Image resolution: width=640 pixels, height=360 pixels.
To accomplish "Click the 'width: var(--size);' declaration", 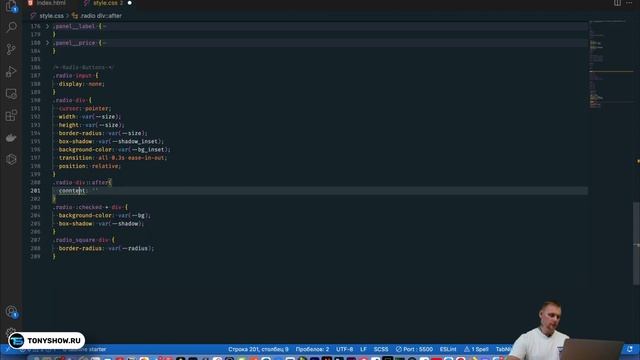I will coord(89,117).
